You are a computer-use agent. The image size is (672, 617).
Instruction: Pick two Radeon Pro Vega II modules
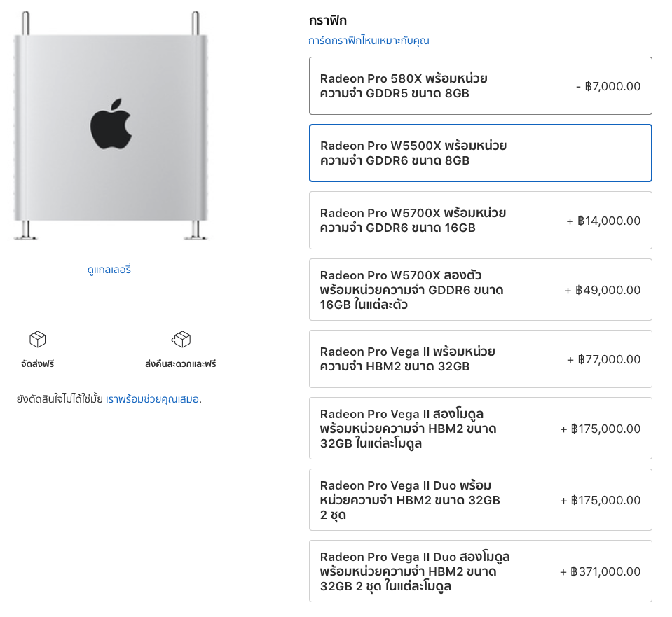(x=480, y=429)
